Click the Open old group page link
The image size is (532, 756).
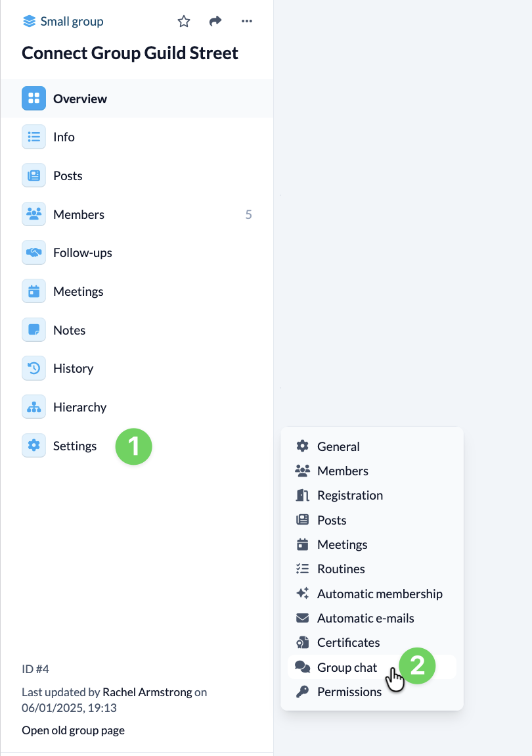73,730
